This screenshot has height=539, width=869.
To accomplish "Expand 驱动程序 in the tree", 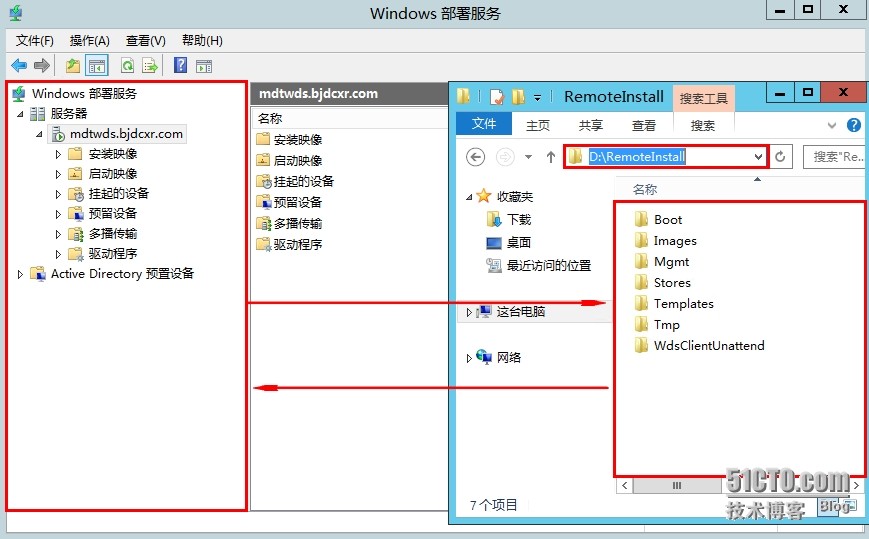I will 58,254.
